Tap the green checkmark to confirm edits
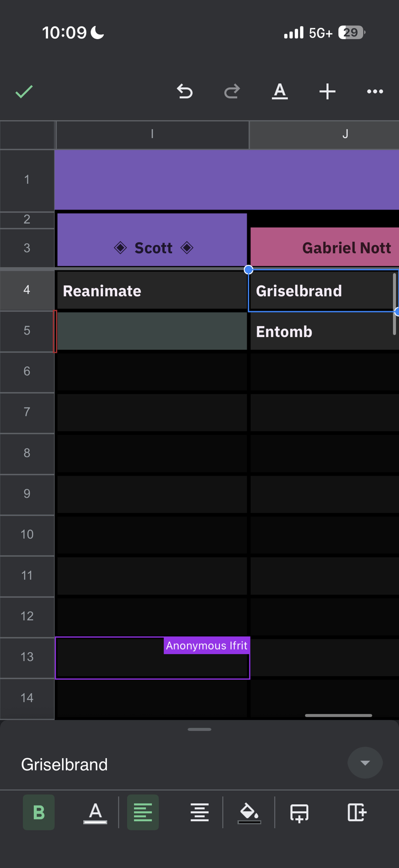This screenshot has width=399, height=868. click(24, 92)
